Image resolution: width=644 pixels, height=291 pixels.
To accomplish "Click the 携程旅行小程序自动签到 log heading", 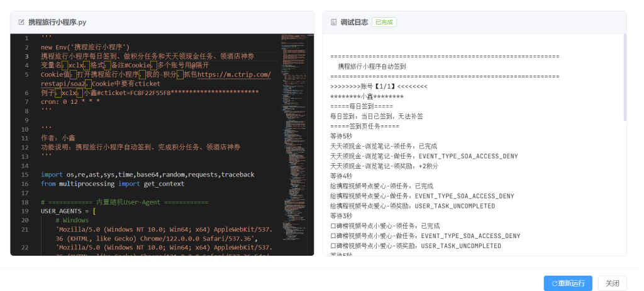I will point(372,67).
